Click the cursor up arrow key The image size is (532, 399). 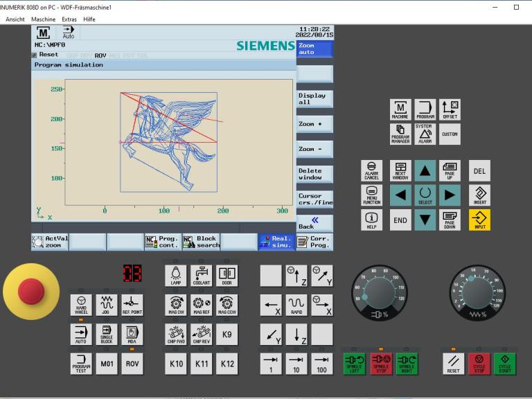pyautogui.click(x=425, y=170)
